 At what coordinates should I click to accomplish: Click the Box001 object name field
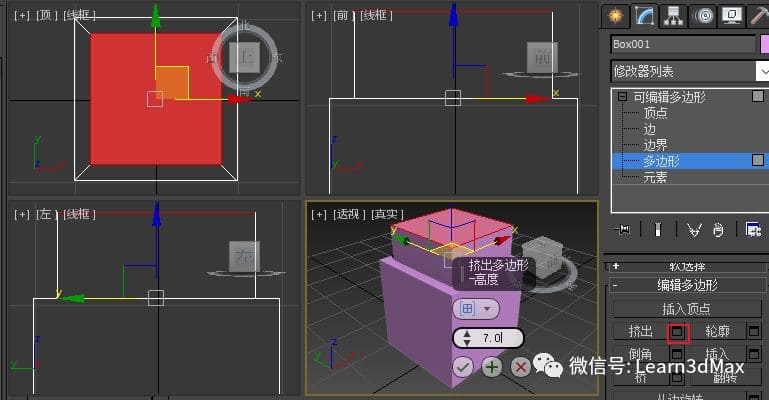click(x=683, y=44)
